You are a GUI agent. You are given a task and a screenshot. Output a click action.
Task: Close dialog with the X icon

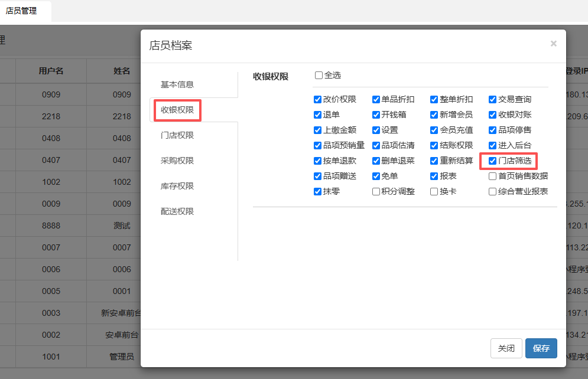[x=553, y=44]
